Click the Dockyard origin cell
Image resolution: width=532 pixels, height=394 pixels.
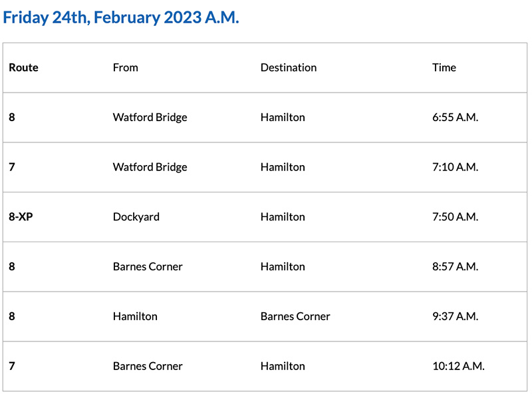(136, 217)
